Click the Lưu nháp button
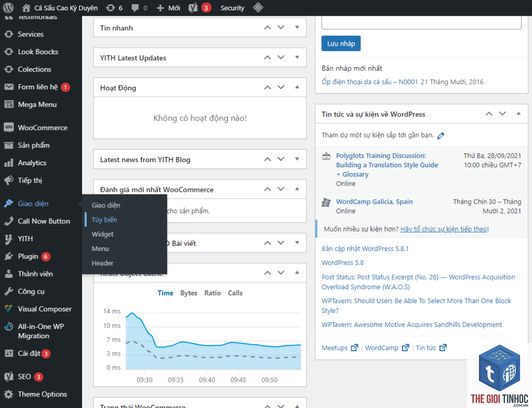Screen dimensions: 532x408 point(341,44)
